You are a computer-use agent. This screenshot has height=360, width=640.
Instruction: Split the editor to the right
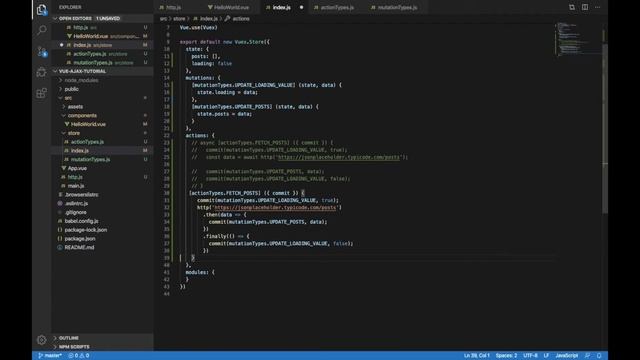pyautogui.click(x=585, y=7)
